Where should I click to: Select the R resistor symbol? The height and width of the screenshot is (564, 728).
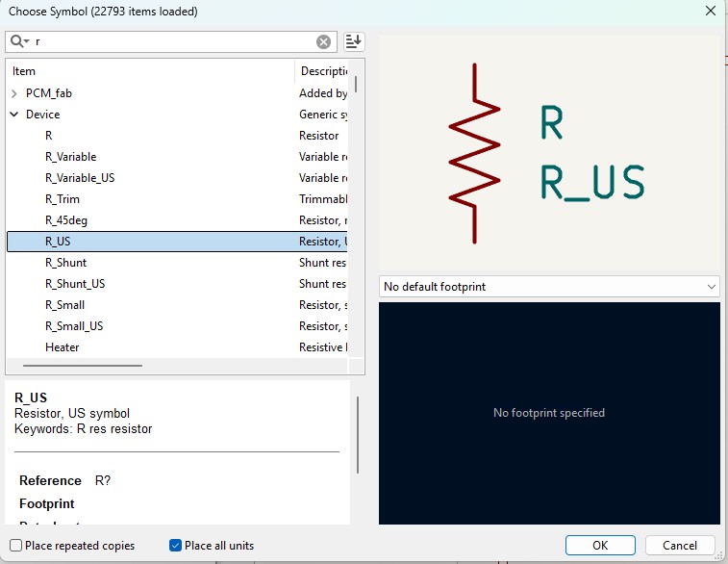point(49,136)
